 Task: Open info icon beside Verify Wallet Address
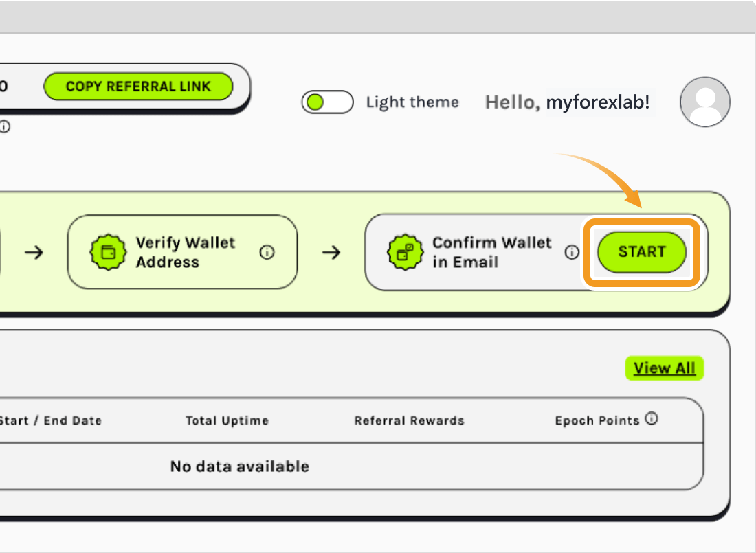tap(267, 251)
